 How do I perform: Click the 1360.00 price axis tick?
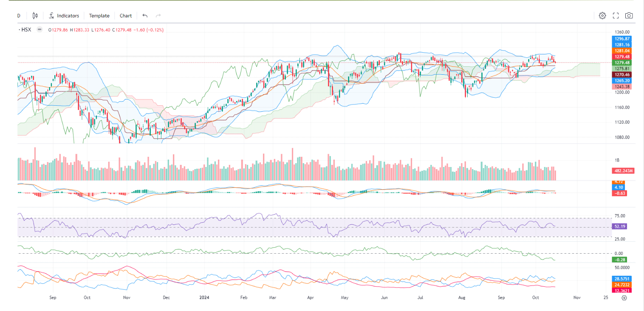pyautogui.click(x=622, y=32)
